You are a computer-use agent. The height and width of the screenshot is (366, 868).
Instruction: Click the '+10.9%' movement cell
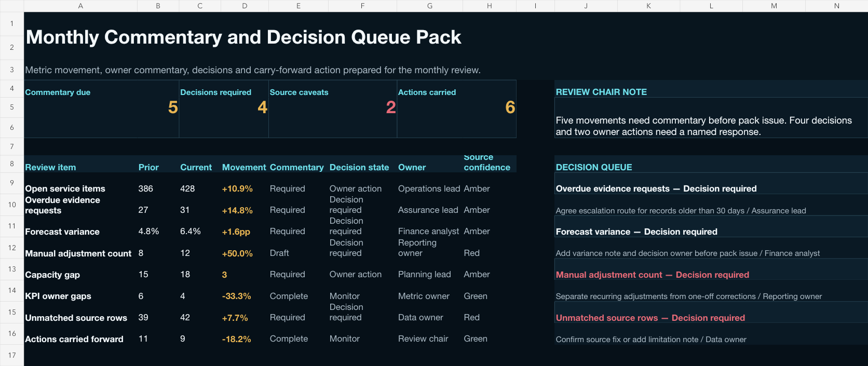pos(237,188)
